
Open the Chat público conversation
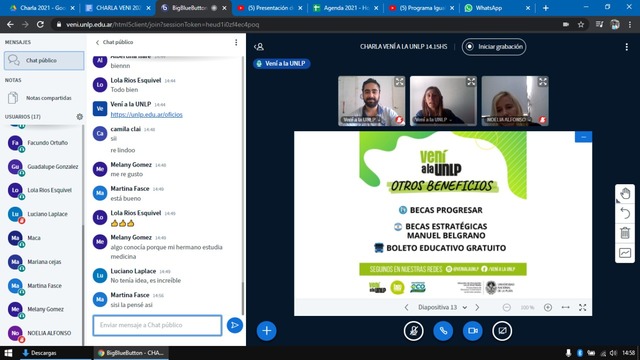pos(44,60)
